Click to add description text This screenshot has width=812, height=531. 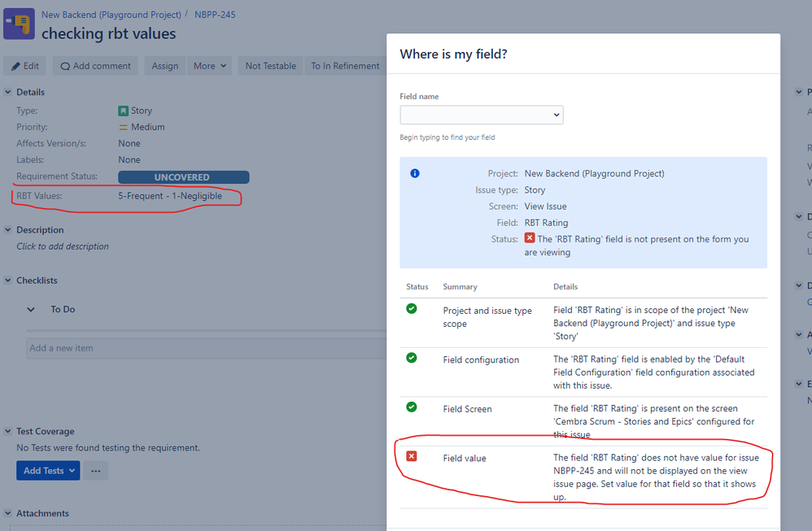click(x=63, y=246)
